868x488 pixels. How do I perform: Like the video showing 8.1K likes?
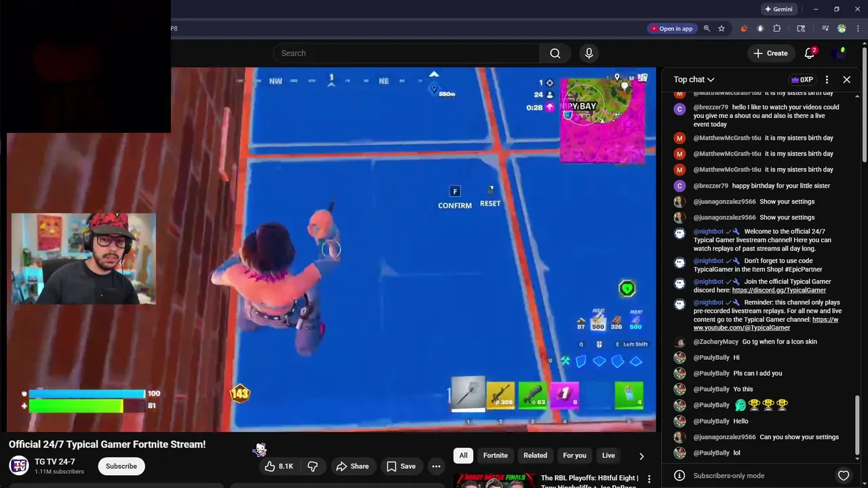coord(279,466)
